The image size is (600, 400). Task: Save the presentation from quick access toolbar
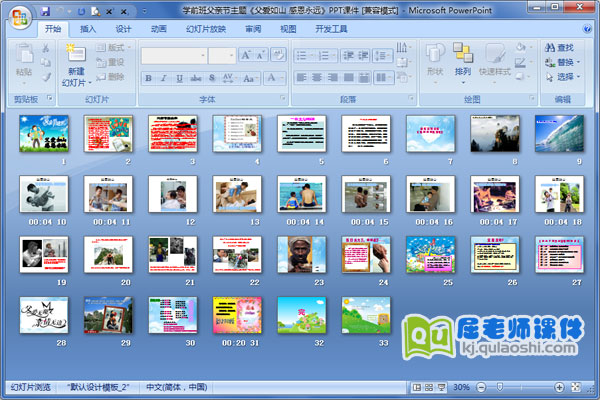pyautogui.click(x=45, y=12)
